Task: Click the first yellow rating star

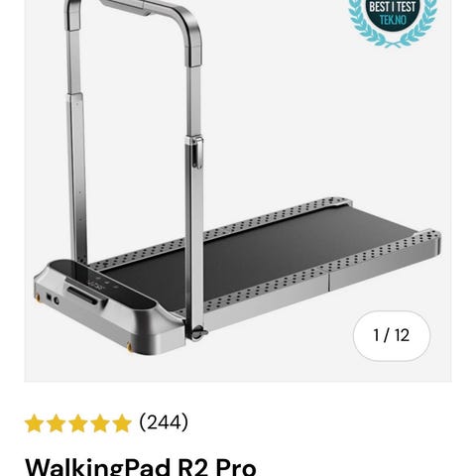Action: 34,423
